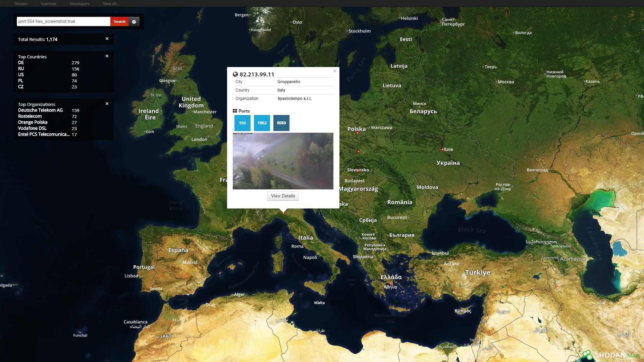The width and height of the screenshot is (644, 362).
Task: Open the Developers menu item
Action: 79,4
